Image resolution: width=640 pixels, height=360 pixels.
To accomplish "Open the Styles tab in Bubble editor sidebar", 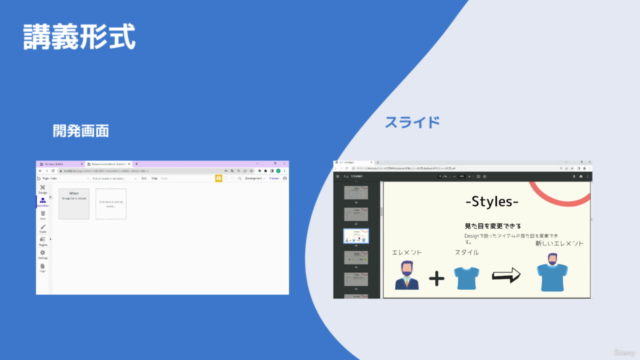I will point(42,228).
